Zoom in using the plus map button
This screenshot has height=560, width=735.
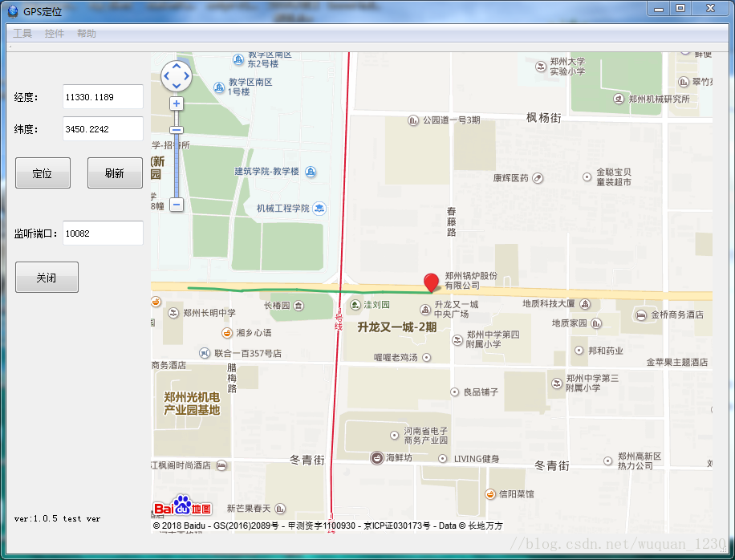177,103
